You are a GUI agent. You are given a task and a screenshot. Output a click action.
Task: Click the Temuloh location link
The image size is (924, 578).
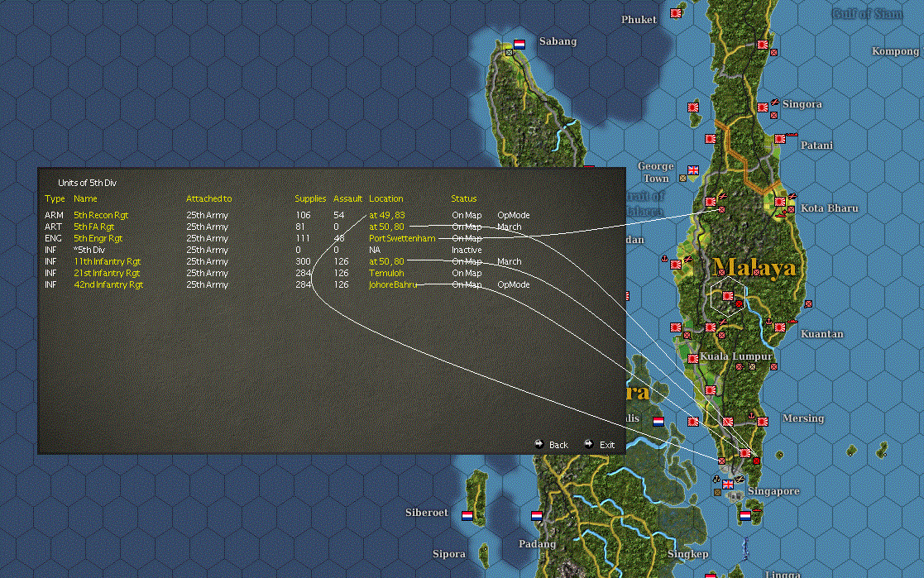pos(386,273)
